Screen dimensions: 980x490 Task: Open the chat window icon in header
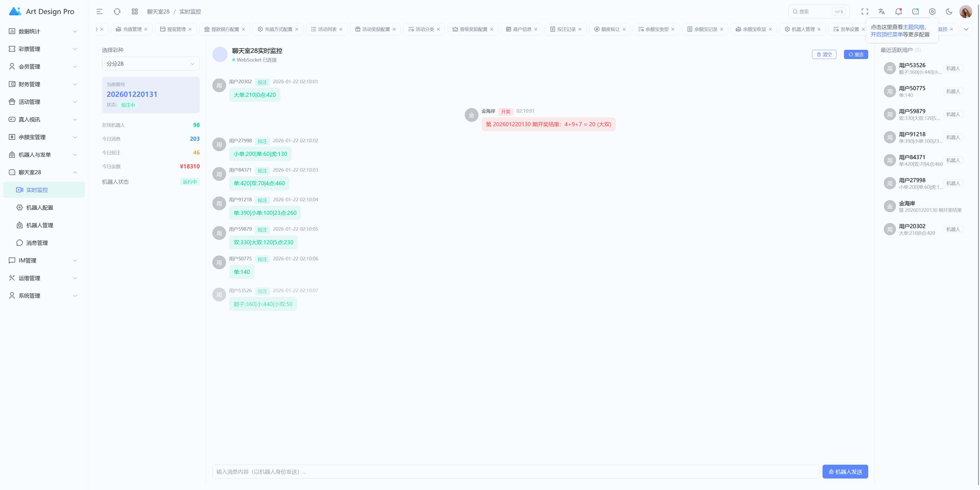[915, 11]
